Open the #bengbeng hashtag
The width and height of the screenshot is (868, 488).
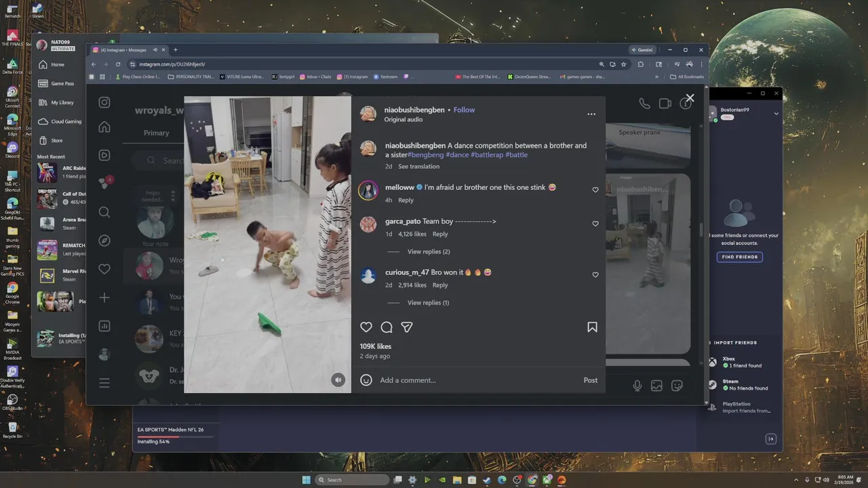click(x=425, y=155)
